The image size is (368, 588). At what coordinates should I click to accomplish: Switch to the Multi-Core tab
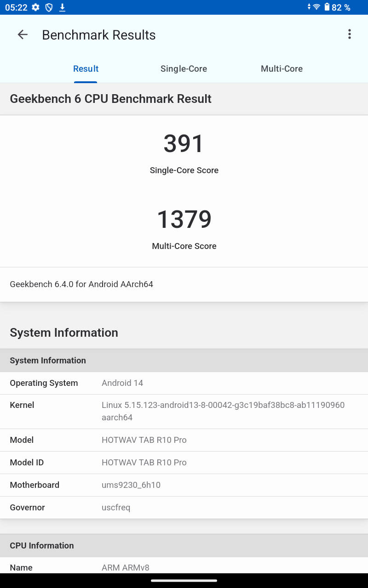[282, 69]
